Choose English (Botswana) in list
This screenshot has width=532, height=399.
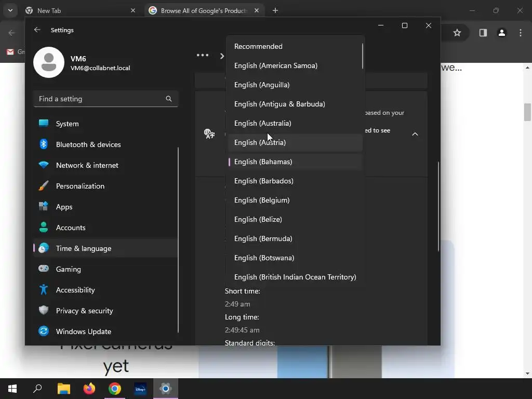(x=294, y=258)
